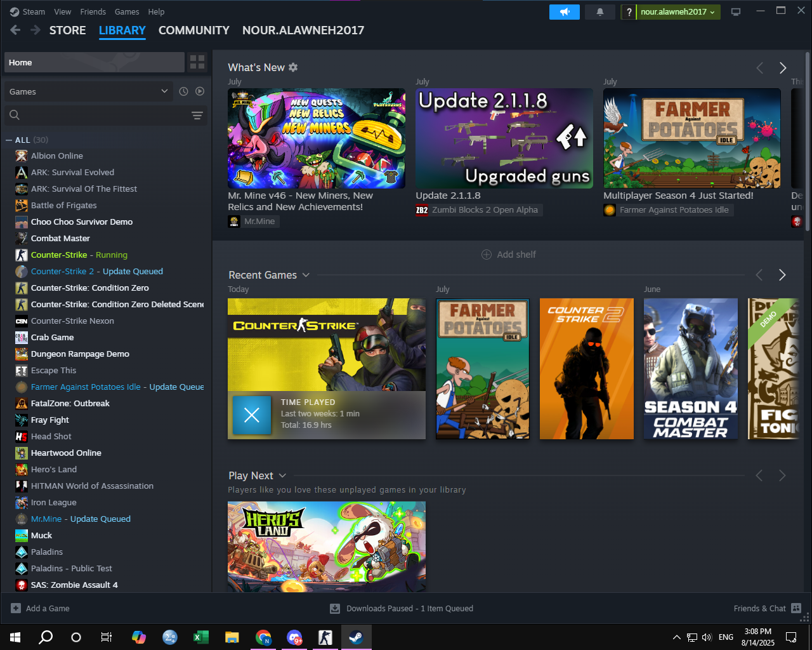Open the Games type dropdown

pos(88,91)
